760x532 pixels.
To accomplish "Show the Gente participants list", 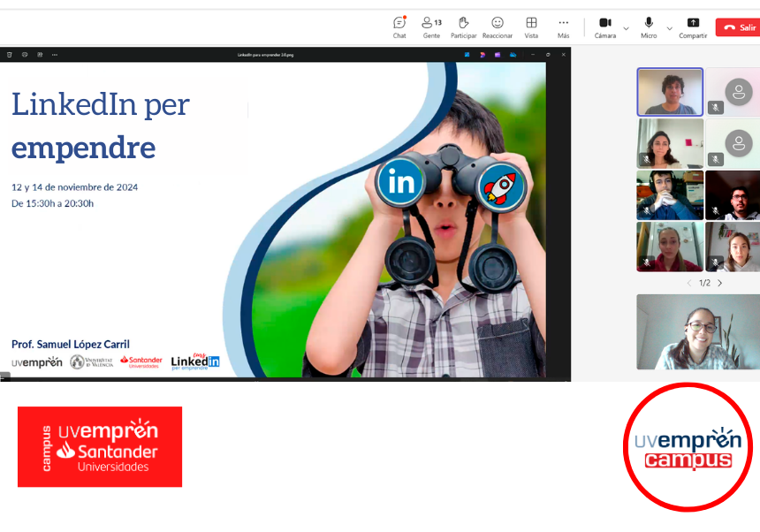I will [431, 27].
